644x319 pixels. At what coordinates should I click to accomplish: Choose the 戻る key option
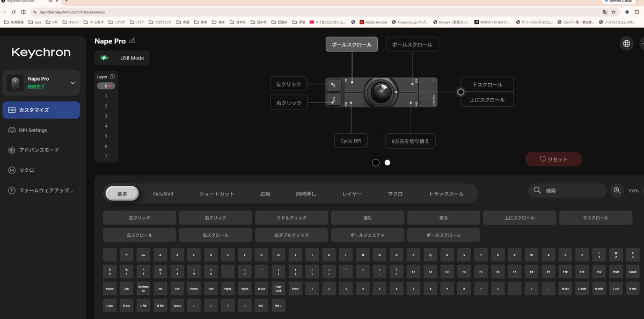pyautogui.click(x=444, y=218)
